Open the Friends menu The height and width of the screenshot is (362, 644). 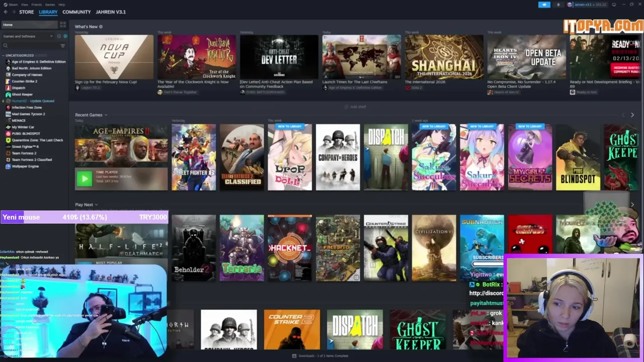tap(37, 5)
